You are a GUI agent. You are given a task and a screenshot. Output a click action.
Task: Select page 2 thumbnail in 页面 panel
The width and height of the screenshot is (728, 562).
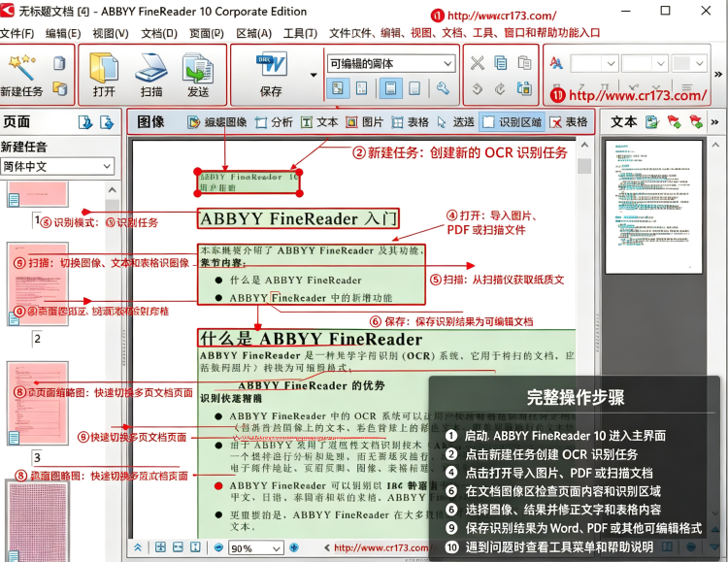point(38,283)
